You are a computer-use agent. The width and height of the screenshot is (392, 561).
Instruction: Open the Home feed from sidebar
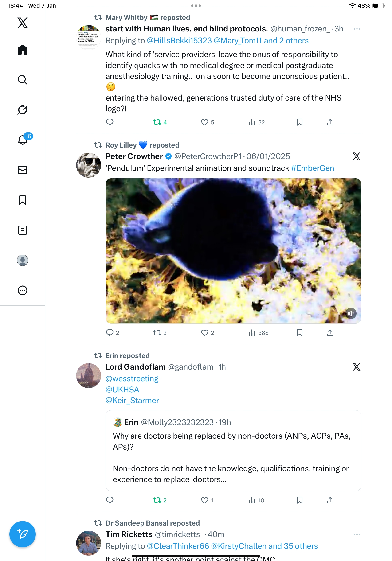pyautogui.click(x=23, y=50)
